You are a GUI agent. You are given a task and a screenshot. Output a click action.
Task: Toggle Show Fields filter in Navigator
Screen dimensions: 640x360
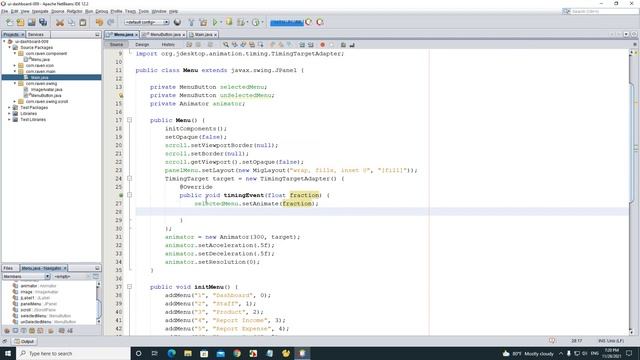click(16, 331)
